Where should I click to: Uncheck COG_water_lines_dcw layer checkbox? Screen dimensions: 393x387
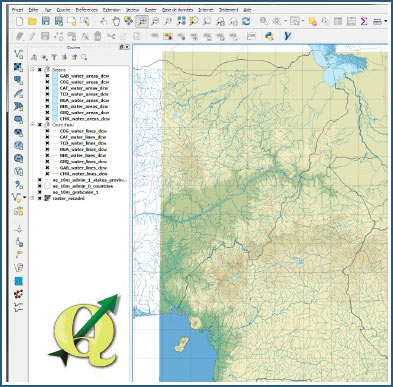tap(47, 131)
